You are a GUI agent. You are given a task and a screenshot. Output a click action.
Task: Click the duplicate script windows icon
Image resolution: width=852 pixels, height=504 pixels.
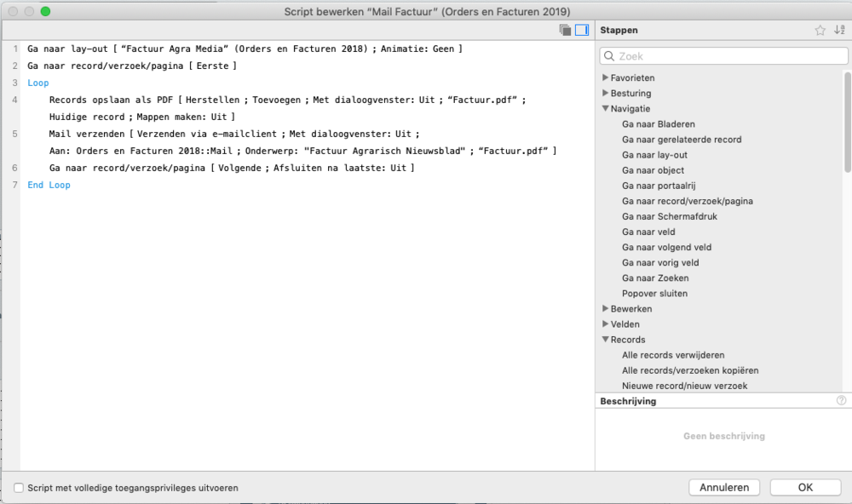pyautogui.click(x=564, y=30)
